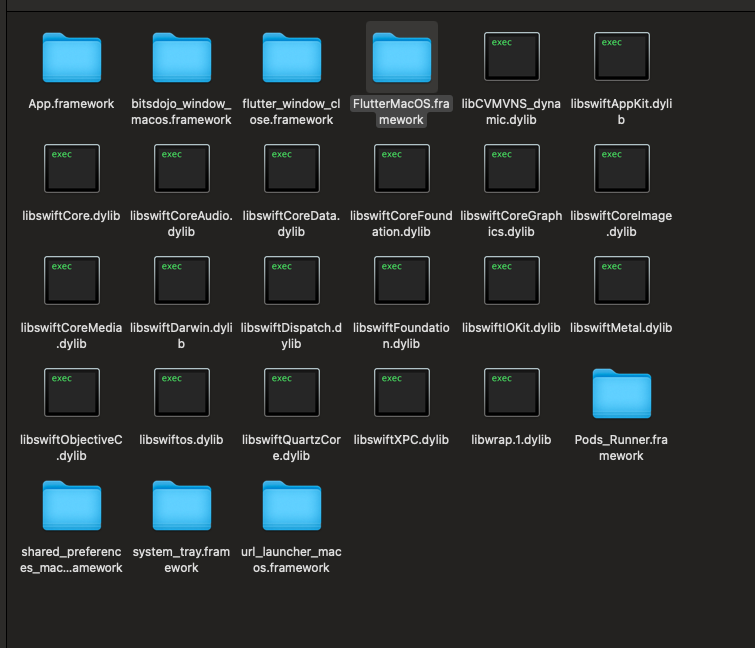Click the libswiftAppKit.dylib file icon

[x=621, y=57]
